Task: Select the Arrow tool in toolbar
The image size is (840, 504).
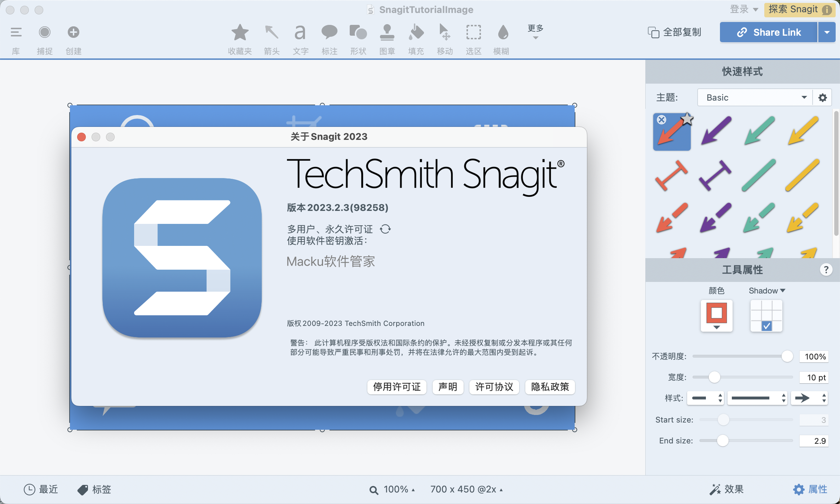Action: (271, 32)
